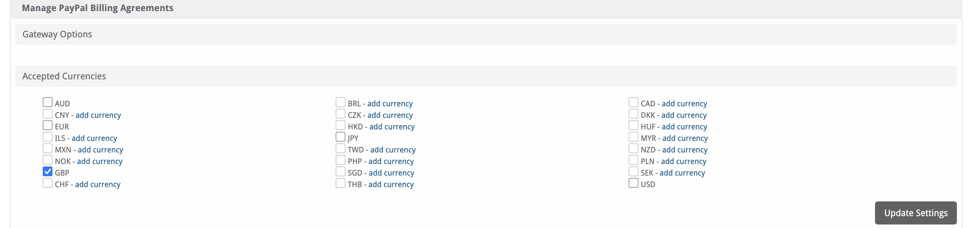
Task: Click add currency beside THB
Action: pos(391,184)
